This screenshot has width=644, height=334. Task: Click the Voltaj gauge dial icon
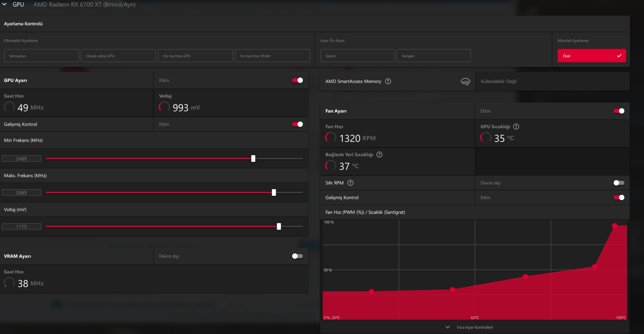(x=164, y=107)
